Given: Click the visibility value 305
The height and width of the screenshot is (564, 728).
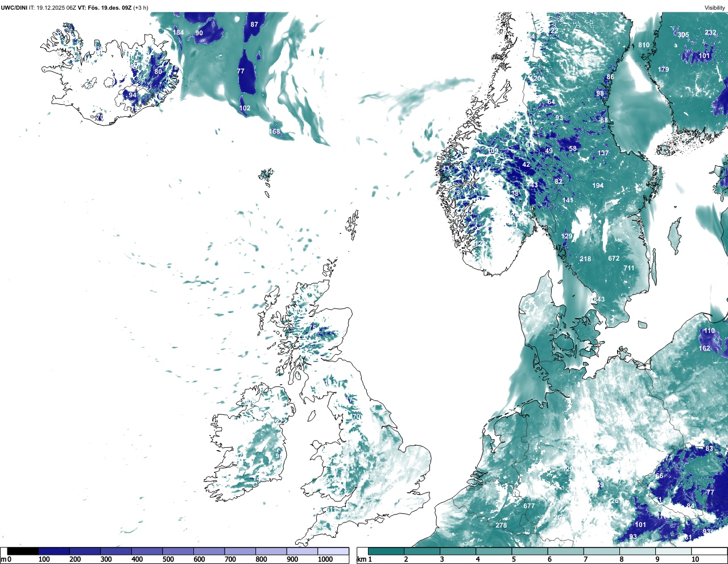Looking at the screenshot, I should pos(683,35).
